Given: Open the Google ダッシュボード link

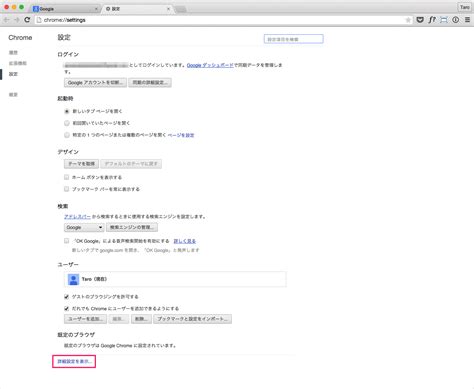Looking at the screenshot, I should click(x=210, y=65).
